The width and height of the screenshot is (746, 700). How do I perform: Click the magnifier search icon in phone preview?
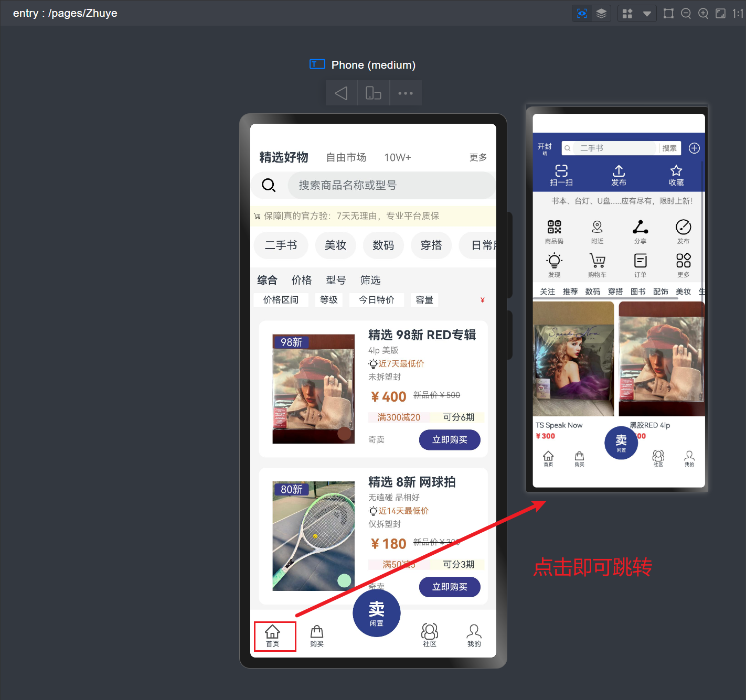pos(269,185)
